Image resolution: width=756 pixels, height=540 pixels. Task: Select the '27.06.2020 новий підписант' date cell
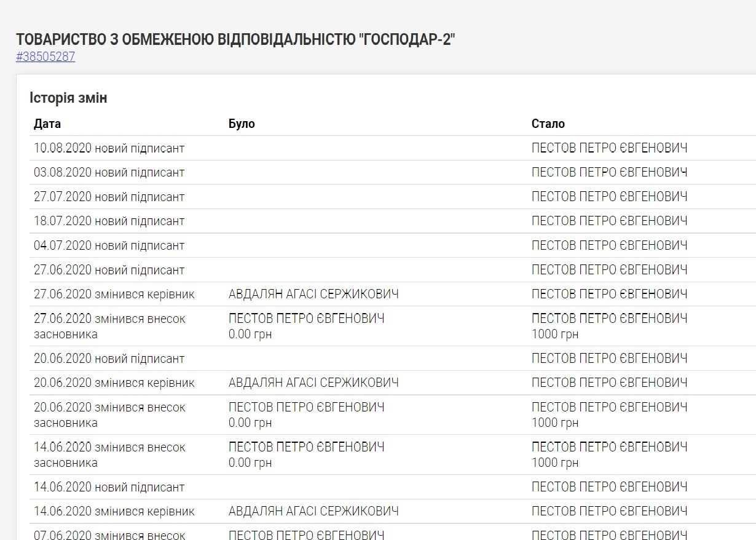[109, 270]
